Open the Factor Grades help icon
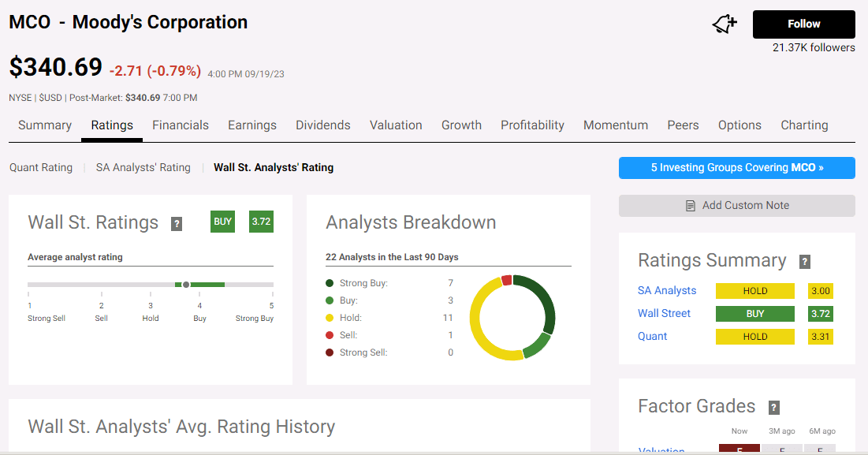 click(774, 408)
